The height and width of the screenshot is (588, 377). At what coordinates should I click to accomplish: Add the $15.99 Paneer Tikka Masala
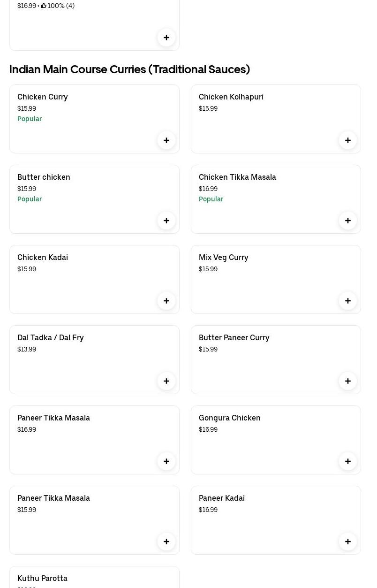tap(166, 542)
